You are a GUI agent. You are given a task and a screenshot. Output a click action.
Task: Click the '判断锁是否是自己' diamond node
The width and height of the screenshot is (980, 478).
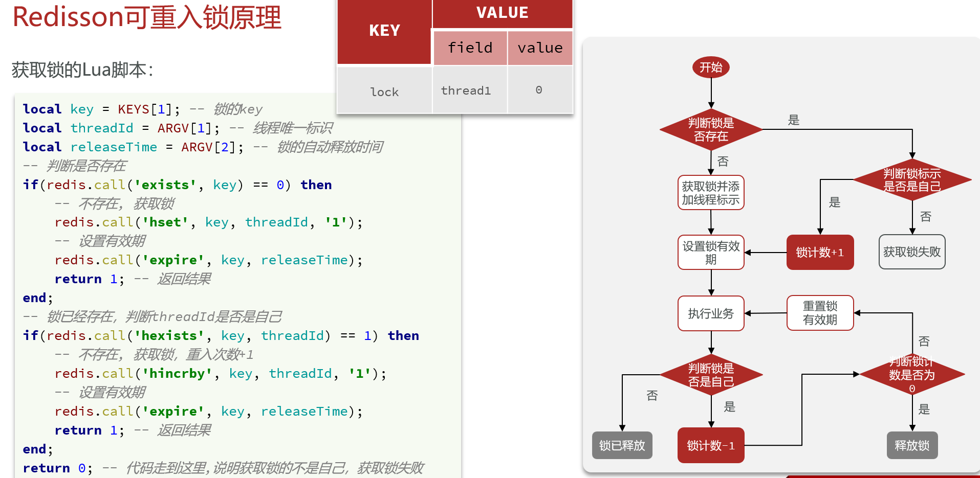coord(711,375)
